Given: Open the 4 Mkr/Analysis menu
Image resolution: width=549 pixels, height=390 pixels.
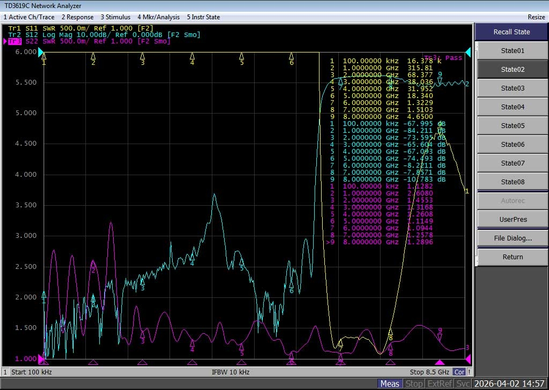Looking at the screenshot, I should point(158,17).
